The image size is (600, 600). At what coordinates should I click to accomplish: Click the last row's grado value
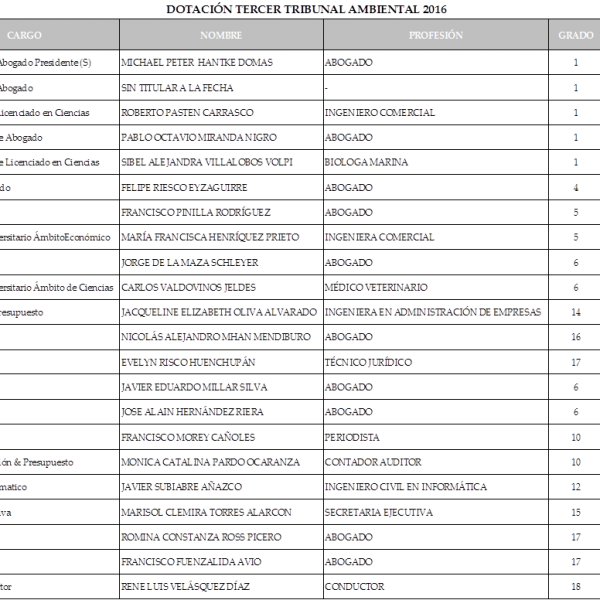click(x=576, y=586)
